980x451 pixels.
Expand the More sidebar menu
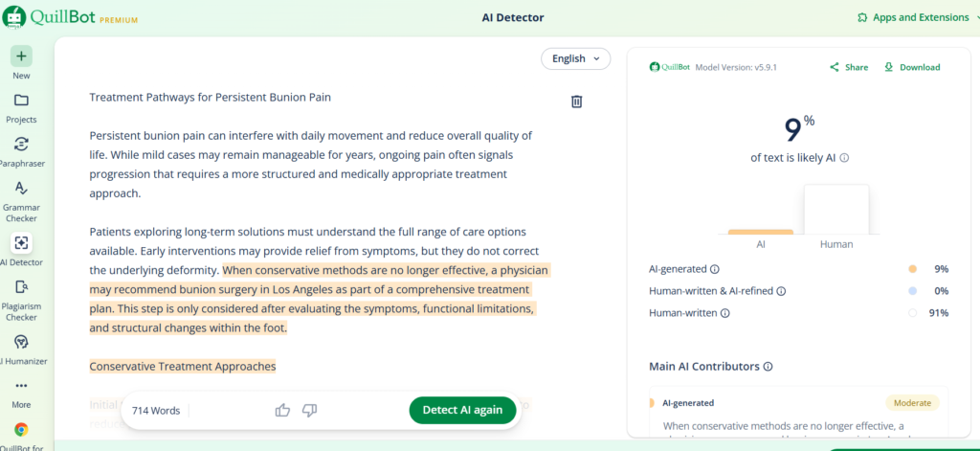tap(21, 386)
